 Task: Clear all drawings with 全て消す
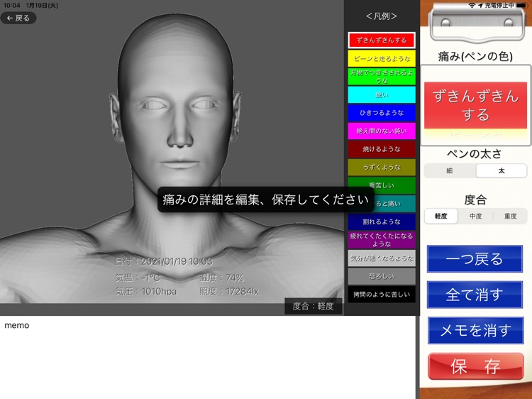click(x=475, y=295)
